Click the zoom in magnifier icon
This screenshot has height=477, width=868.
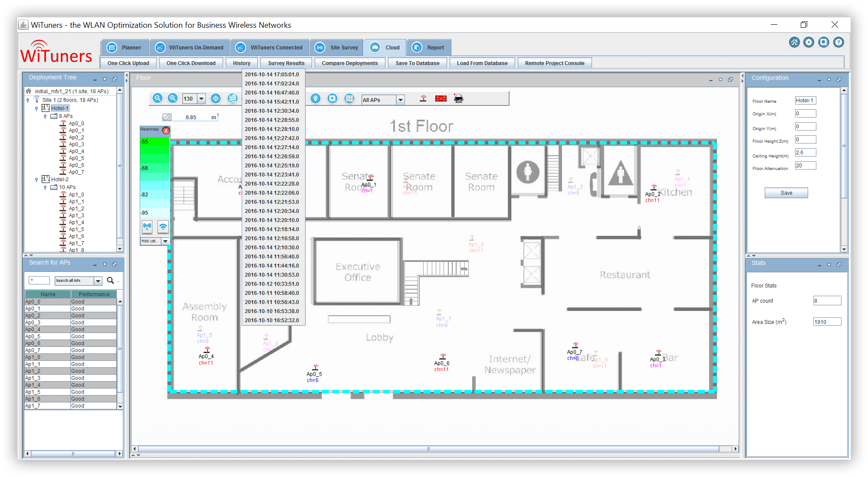(x=173, y=98)
